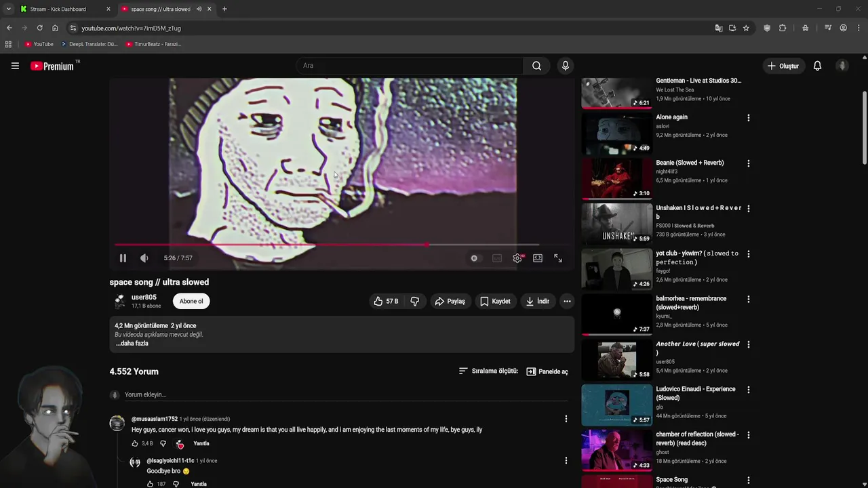This screenshot has height=488, width=868.
Task: Open TimurBeatz bookmark
Action: (x=153, y=44)
